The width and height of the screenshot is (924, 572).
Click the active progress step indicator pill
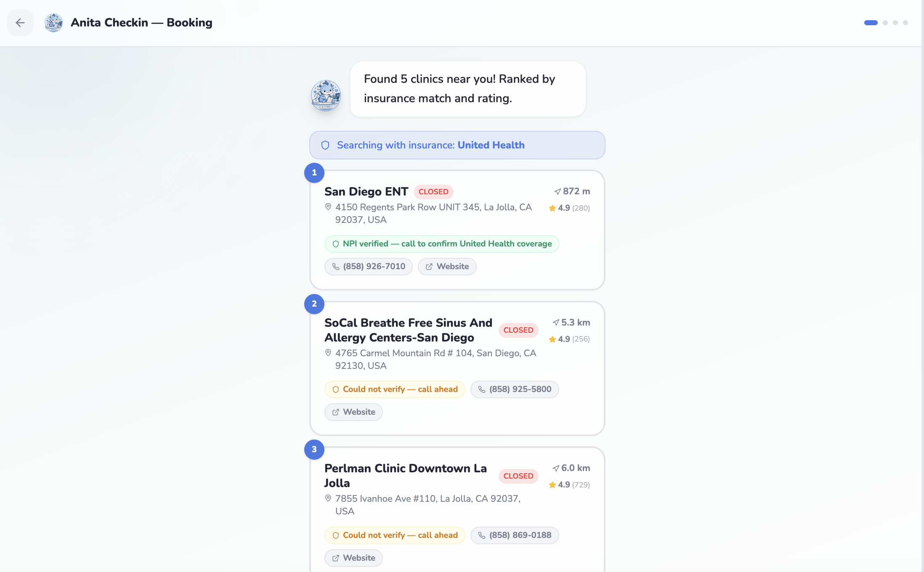871,23
